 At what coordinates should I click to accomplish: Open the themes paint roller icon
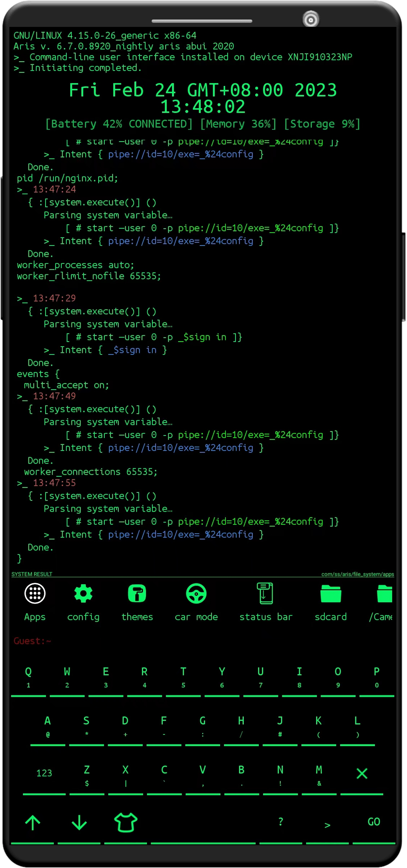[x=137, y=593]
